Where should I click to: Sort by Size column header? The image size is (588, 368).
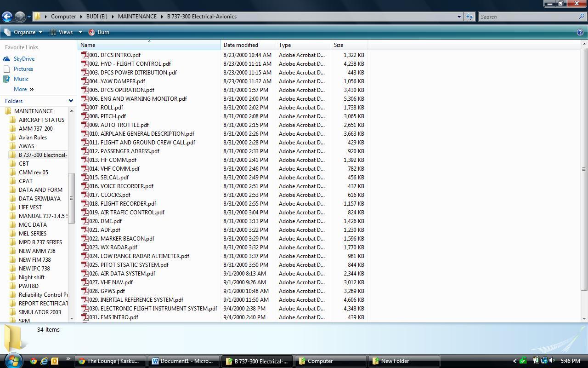pos(349,45)
